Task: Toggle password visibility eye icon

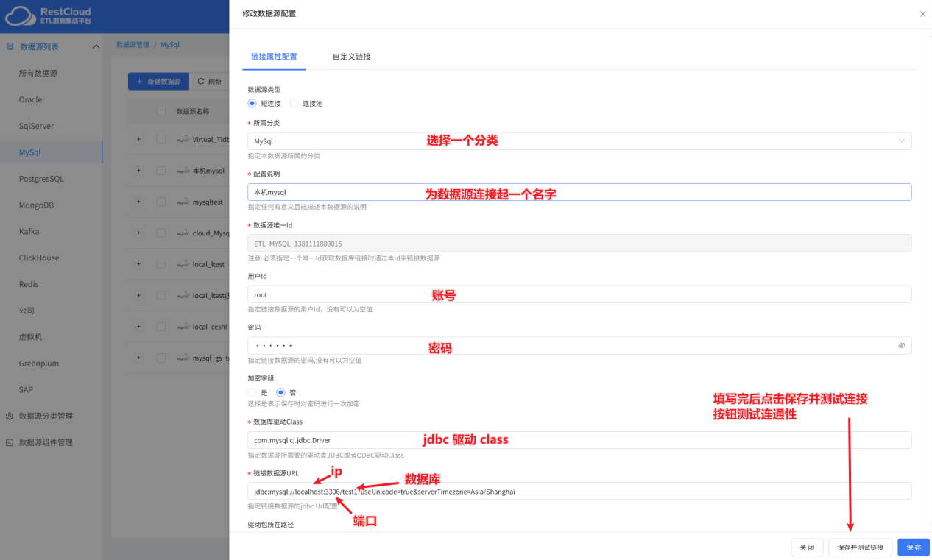Action: 902,345
